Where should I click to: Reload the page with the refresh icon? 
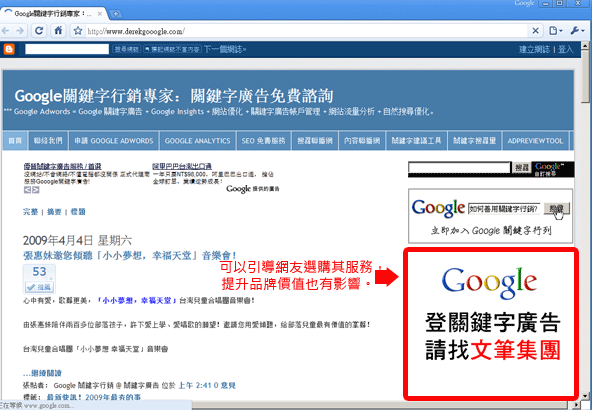[39, 31]
